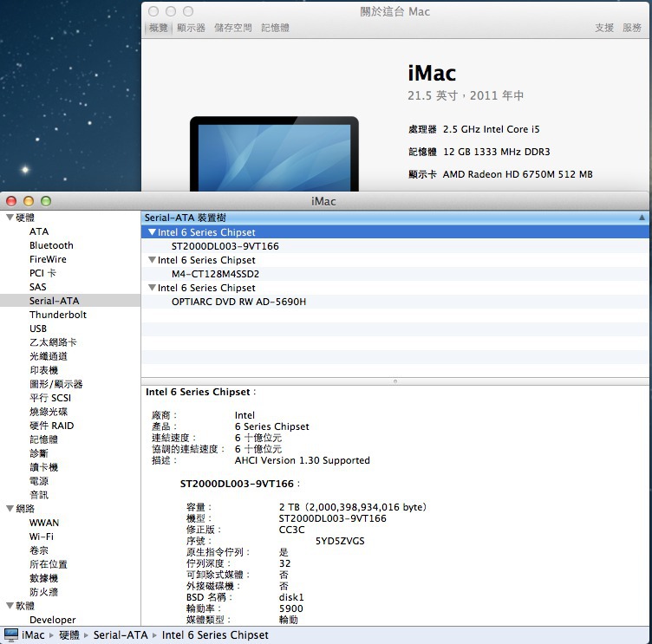
Task: Select 數據機 in network section
Action: pos(43,578)
